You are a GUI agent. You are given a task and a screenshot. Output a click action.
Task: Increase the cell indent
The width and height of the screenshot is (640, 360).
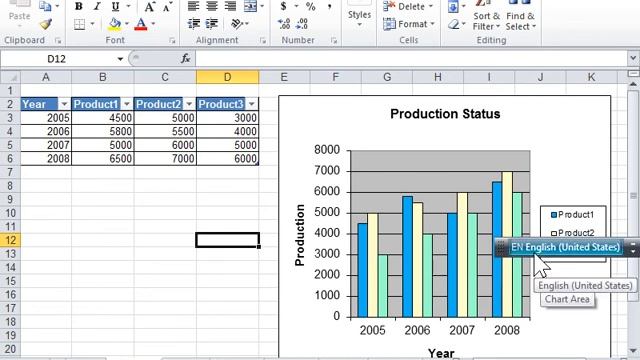(212, 24)
